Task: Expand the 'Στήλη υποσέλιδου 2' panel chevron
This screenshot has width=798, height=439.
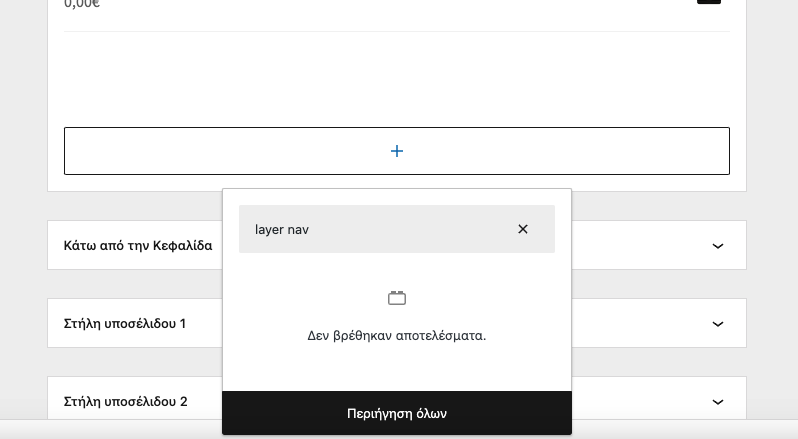Action: (718, 402)
